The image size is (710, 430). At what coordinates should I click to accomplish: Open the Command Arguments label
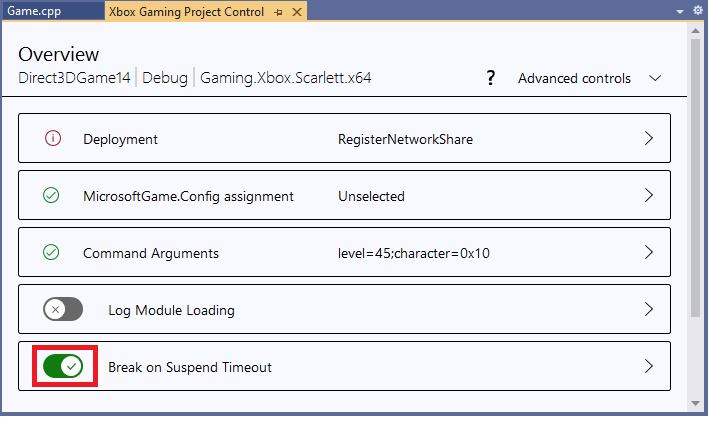point(151,253)
